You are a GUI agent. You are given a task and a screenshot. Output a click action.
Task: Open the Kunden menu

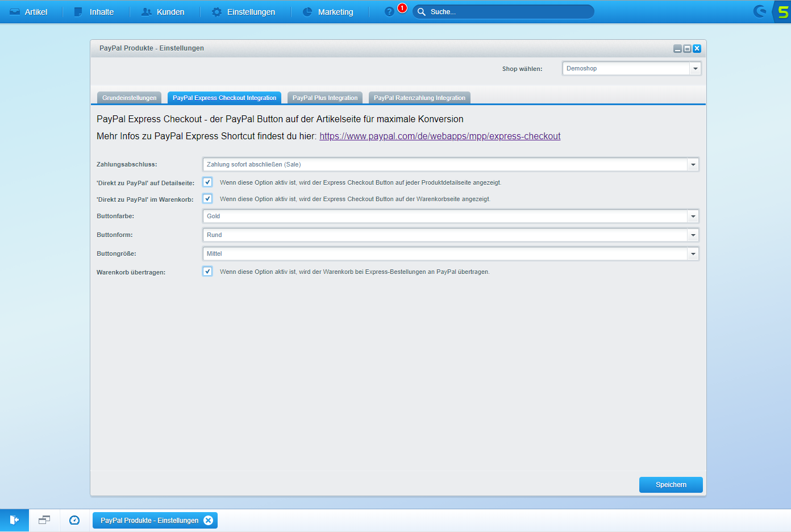pyautogui.click(x=163, y=12)
